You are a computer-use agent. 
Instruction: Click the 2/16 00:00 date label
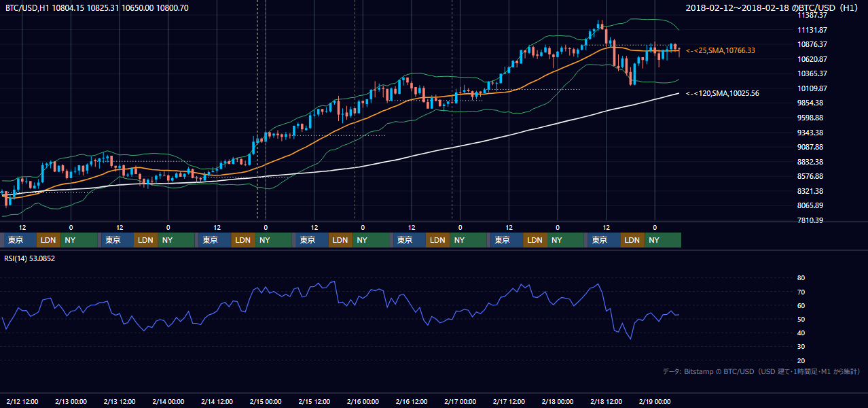click(x=363, y=401)
